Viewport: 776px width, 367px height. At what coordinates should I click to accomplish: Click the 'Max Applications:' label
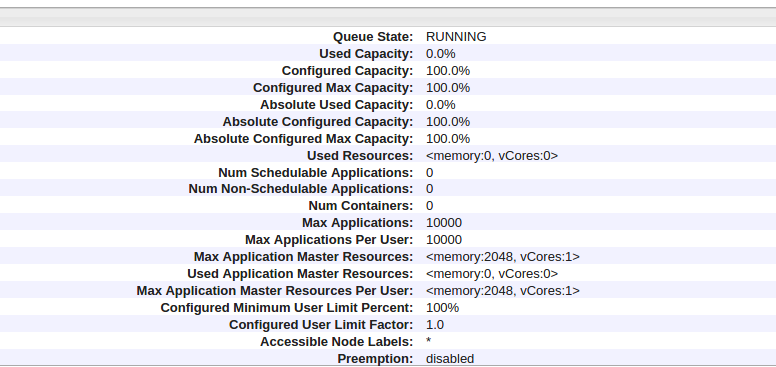tap(357, 223)
